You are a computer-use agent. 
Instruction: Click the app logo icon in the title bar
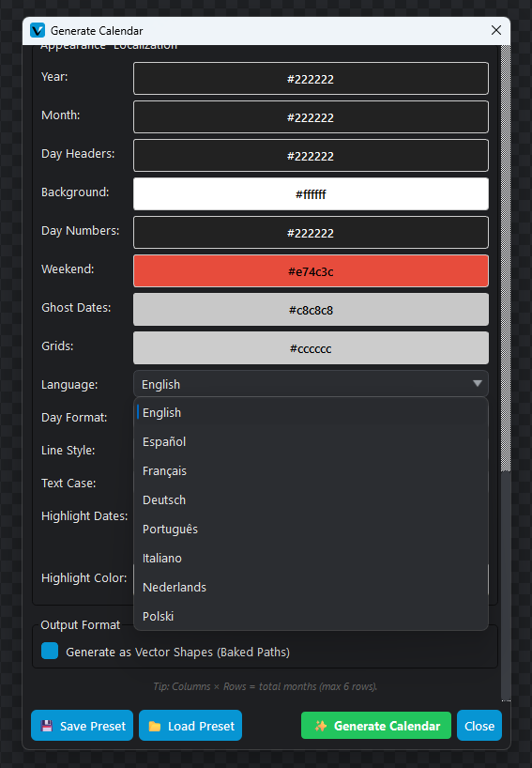(x=38, y=30)
